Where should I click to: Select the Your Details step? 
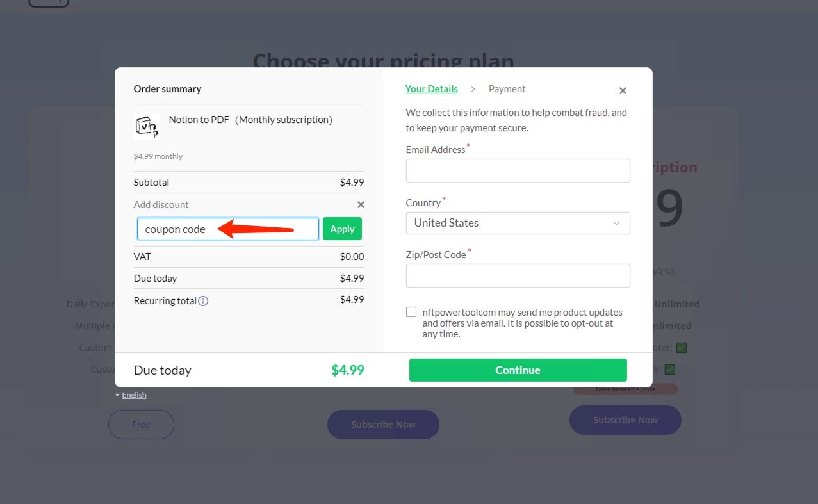(x=431, y=88)
